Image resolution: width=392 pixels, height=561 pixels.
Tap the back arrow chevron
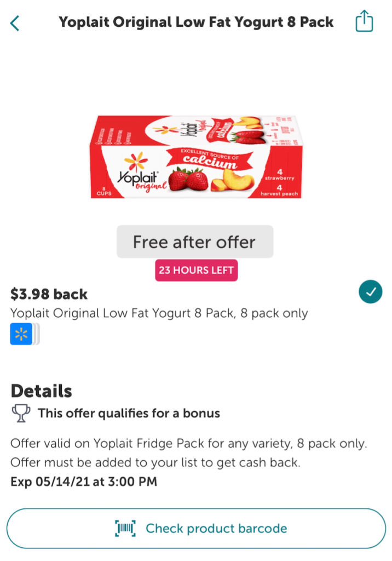point(15,24)
